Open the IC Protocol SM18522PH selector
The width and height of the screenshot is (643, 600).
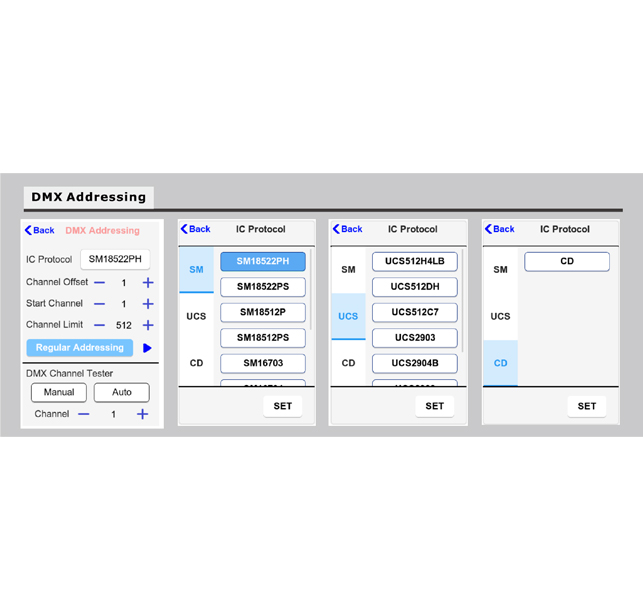[115, 260]
